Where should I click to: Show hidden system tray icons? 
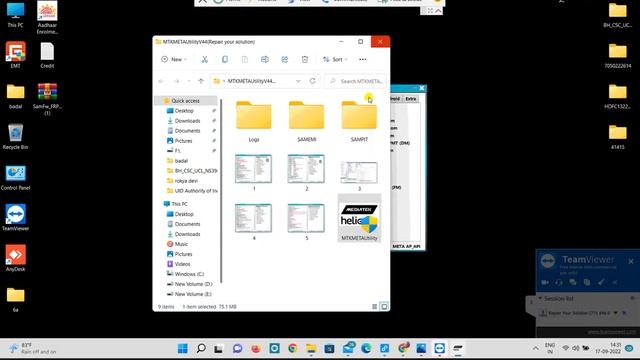[x=536, y=348]
